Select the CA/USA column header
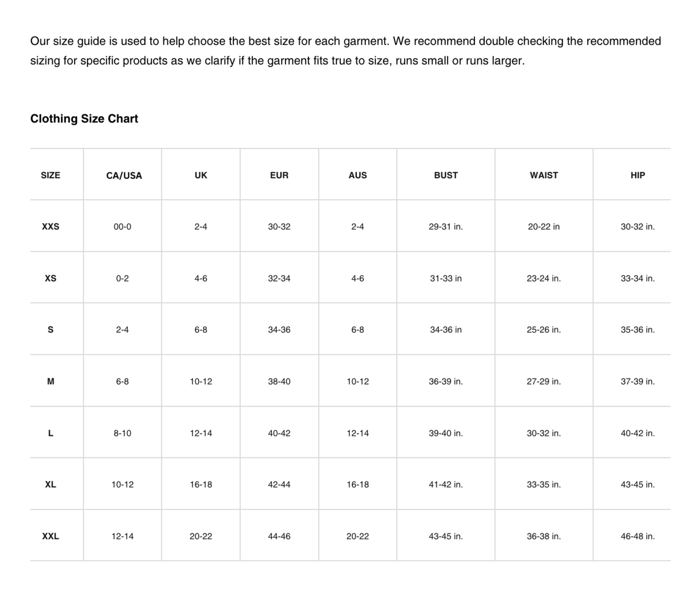Viewport: 700px width, 591px height. [x=124, y=176]
